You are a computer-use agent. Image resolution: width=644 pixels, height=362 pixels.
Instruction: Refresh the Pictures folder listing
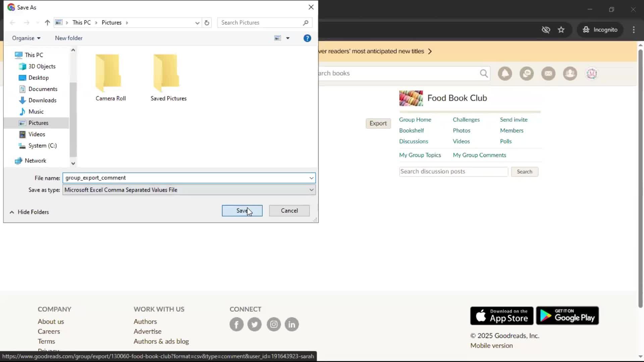(x=207, y=22)
